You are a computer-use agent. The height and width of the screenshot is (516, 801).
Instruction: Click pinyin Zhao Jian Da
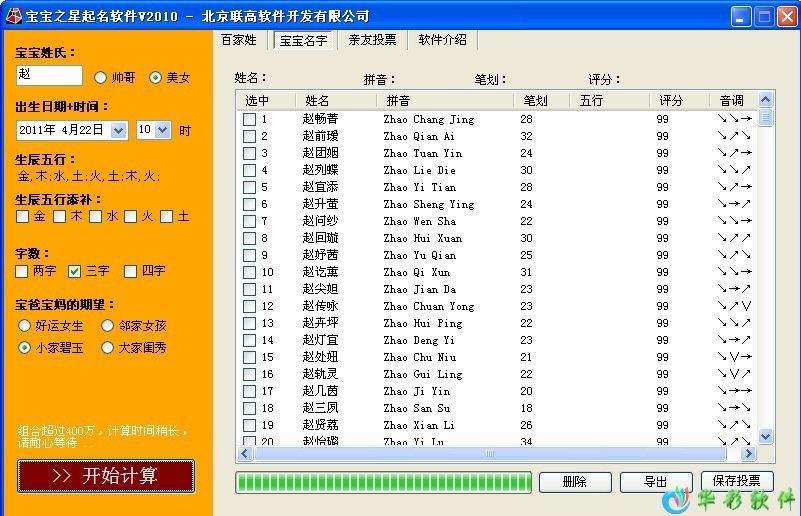(419, 289)
